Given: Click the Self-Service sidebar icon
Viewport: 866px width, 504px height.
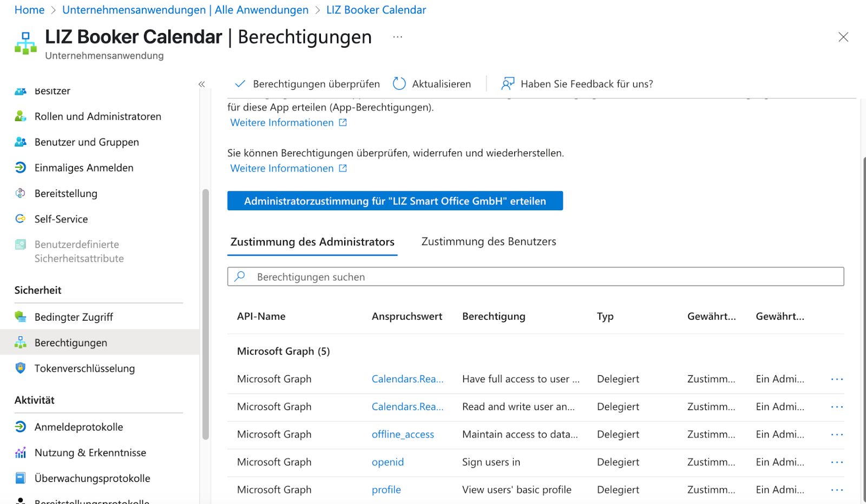Looking at the screenshot, I should pos(21,218).
